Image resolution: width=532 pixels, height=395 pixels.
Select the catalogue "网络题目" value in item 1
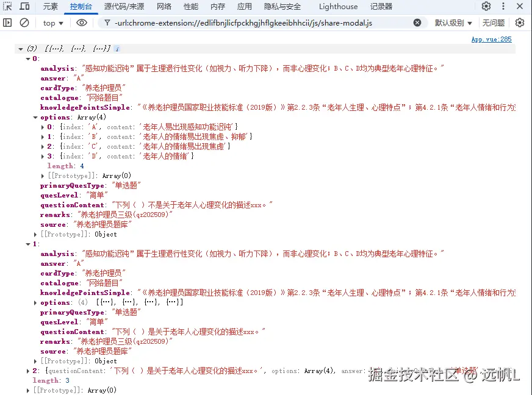pos(104,283)
